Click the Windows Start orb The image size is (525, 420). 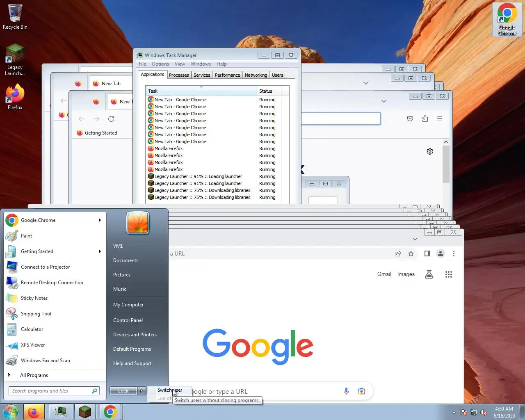click(11, 412)
